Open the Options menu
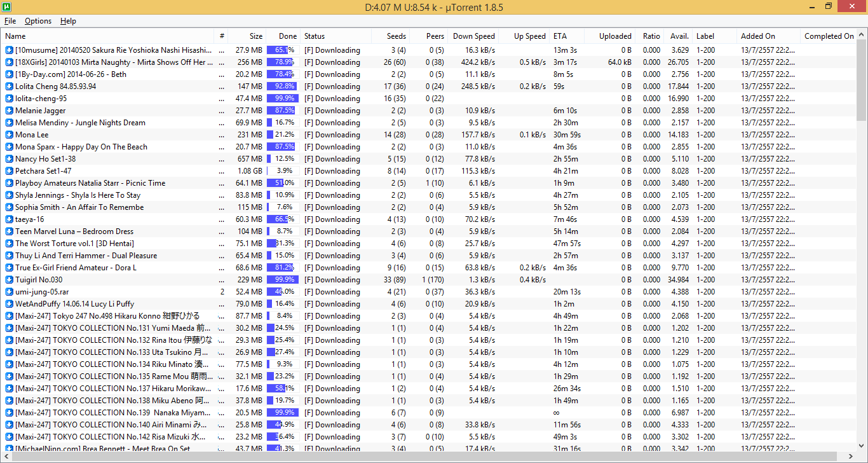Image resolution: width=868 pixels, height=463 pixels. tap(38, 21)
